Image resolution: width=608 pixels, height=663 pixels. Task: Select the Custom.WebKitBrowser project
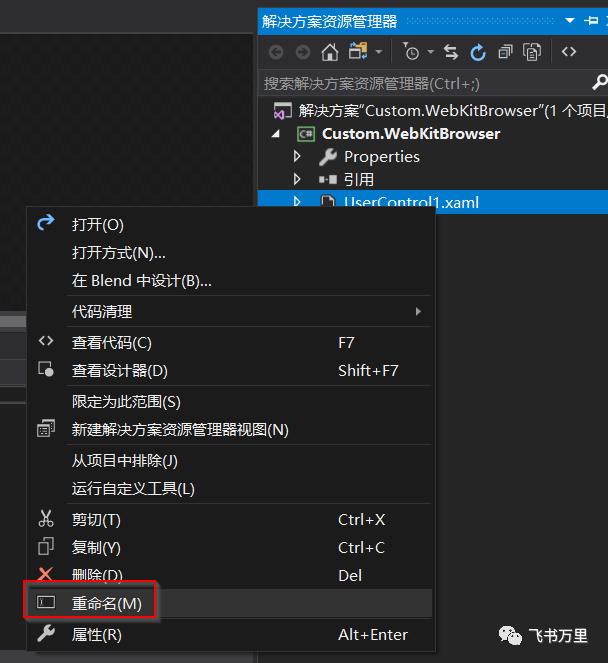pos(411,134)
